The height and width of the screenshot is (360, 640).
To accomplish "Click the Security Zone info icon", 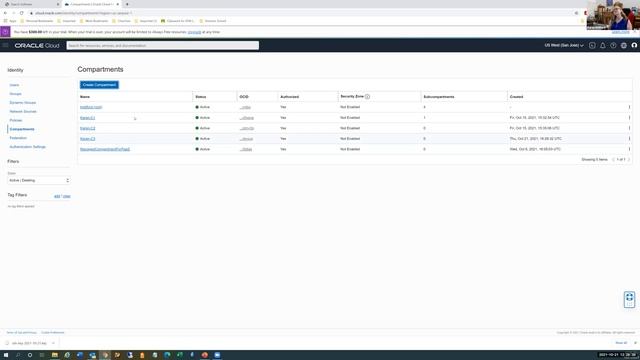I will point(367,97).
